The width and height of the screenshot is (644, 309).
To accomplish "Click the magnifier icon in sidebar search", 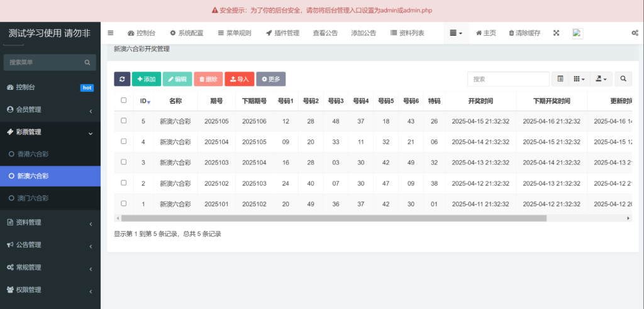I will click(87, 62).
